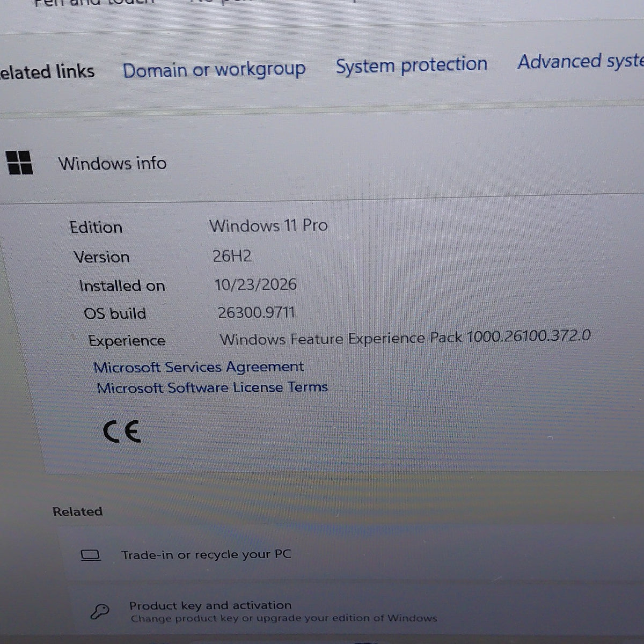Click the CE certification mark
Image resolution: width=644 pixels, height=644 pixels.
coord(122,431)
